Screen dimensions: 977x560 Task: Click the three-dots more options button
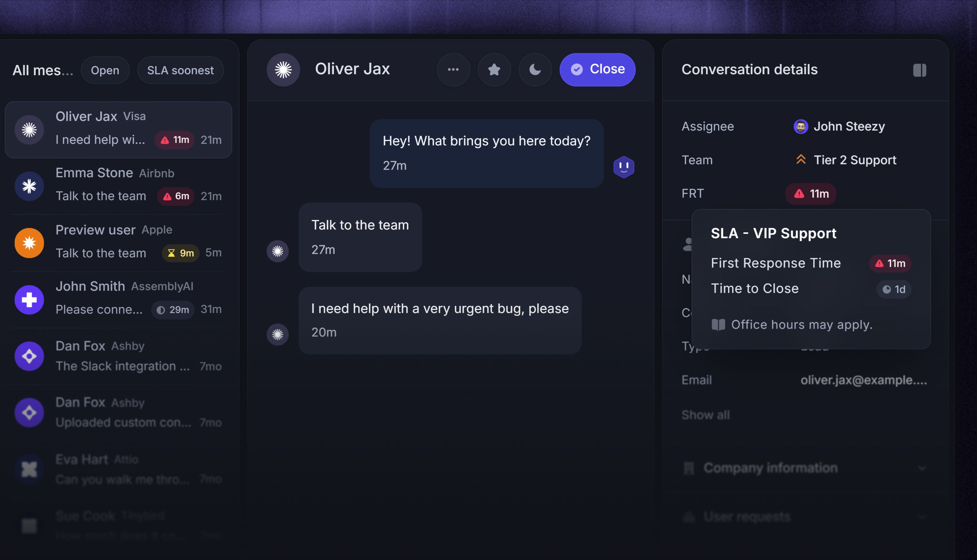[x=453, y=70]
